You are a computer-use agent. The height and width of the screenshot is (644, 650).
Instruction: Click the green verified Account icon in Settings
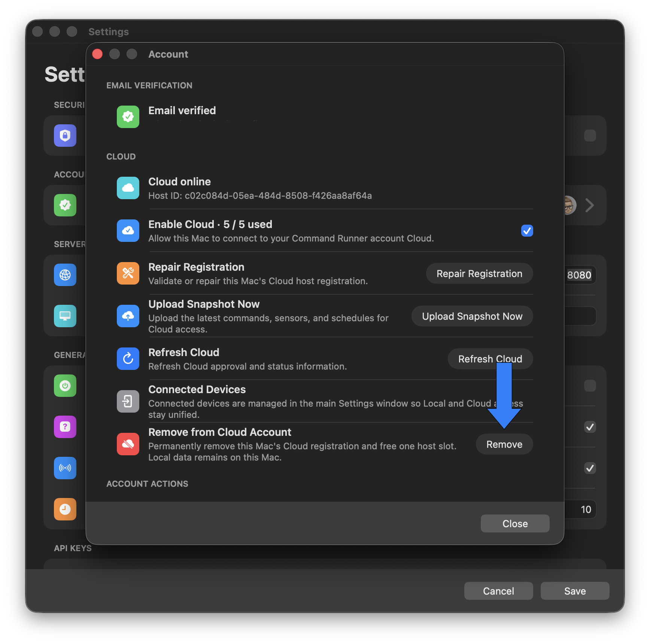click(x=65, y=205)
